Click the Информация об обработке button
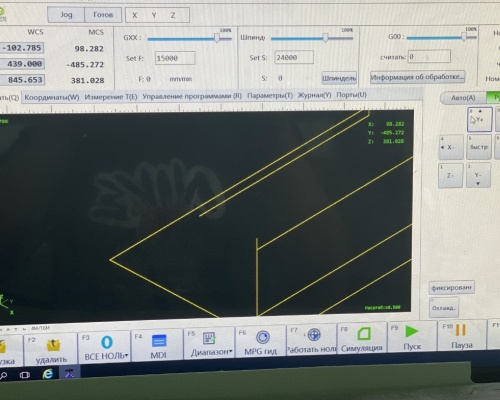This screenshot has height=400, width=500. (x=417, y=77)
